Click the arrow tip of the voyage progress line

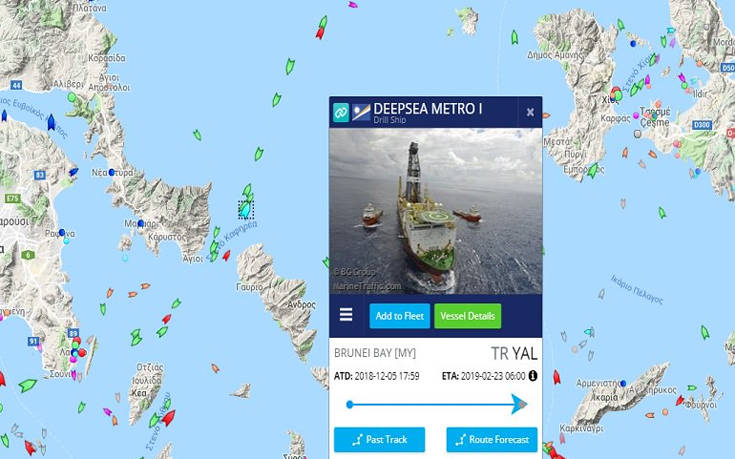click(x=519, y=404)
